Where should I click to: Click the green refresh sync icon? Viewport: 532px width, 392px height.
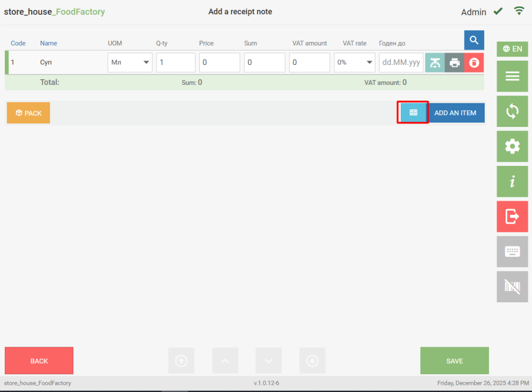pyautogui.click(x=512, y=111)
